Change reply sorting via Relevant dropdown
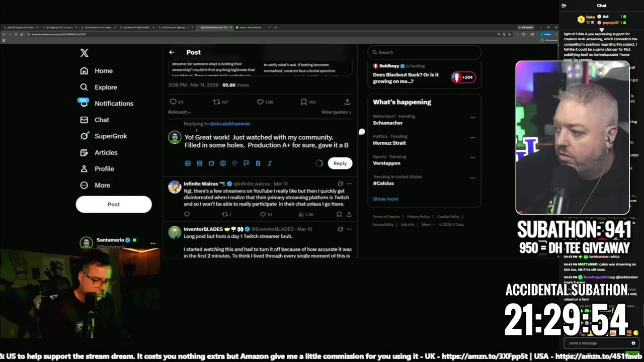 pos(180,112)
